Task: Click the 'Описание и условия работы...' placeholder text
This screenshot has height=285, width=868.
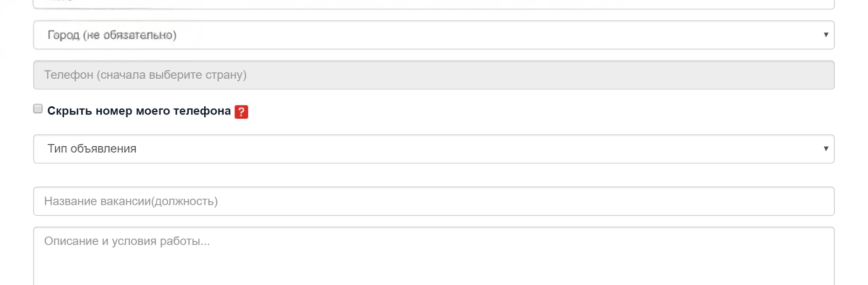Action: pyautogui.click(x=127, y=241)
